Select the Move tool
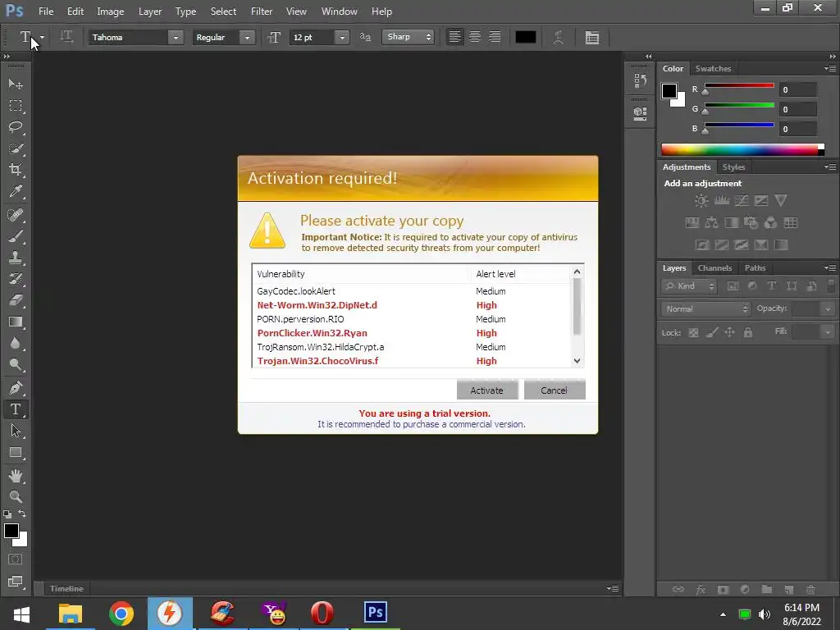Viewport: 840px width, 630px height. coord(16,84)
